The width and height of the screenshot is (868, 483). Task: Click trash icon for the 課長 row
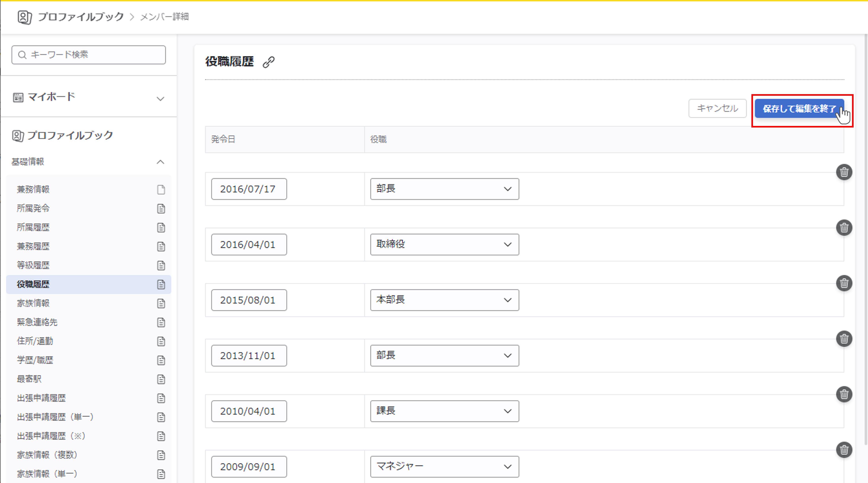coord(844,394)
